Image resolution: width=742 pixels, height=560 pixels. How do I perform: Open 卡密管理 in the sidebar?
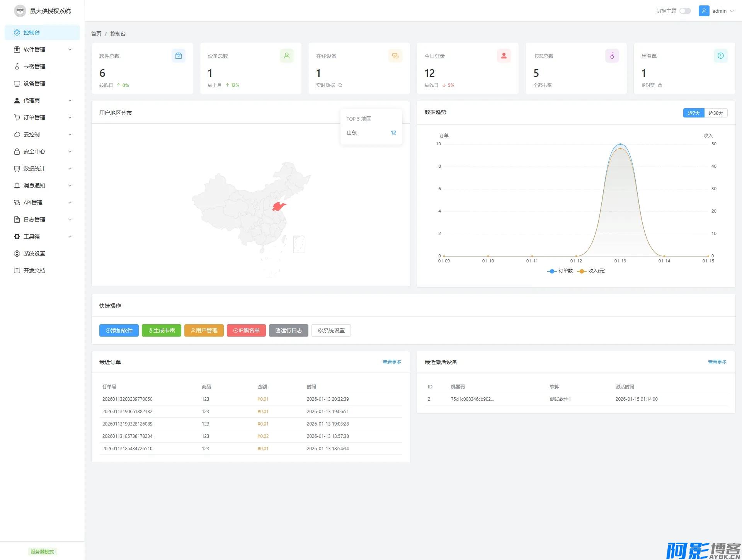tap(34, 66)
